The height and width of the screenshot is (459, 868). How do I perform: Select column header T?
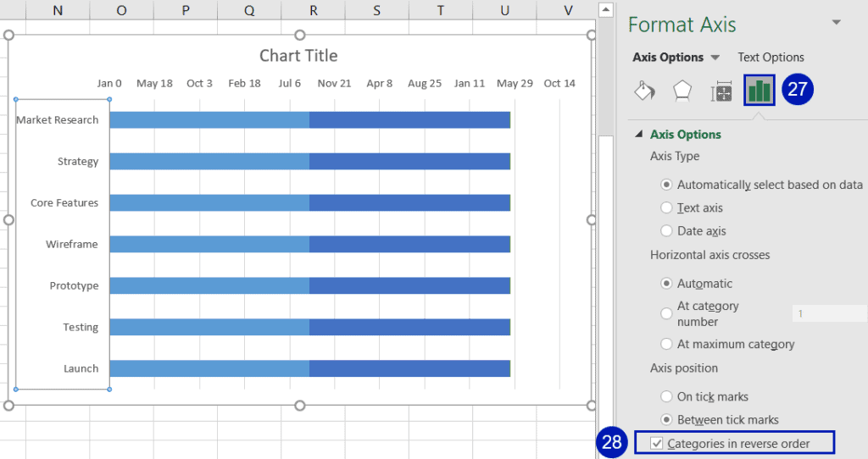pos(441,10)
